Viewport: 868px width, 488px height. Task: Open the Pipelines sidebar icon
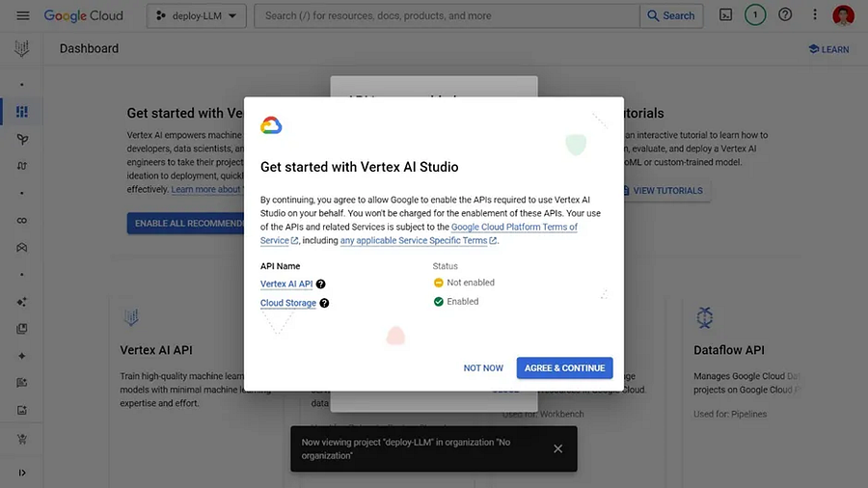tap(21, 166)
